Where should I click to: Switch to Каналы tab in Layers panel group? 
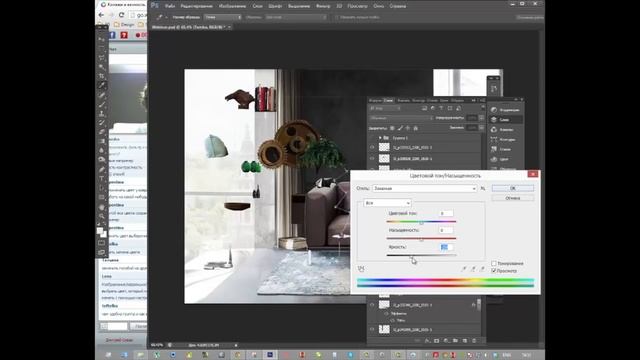403,100
